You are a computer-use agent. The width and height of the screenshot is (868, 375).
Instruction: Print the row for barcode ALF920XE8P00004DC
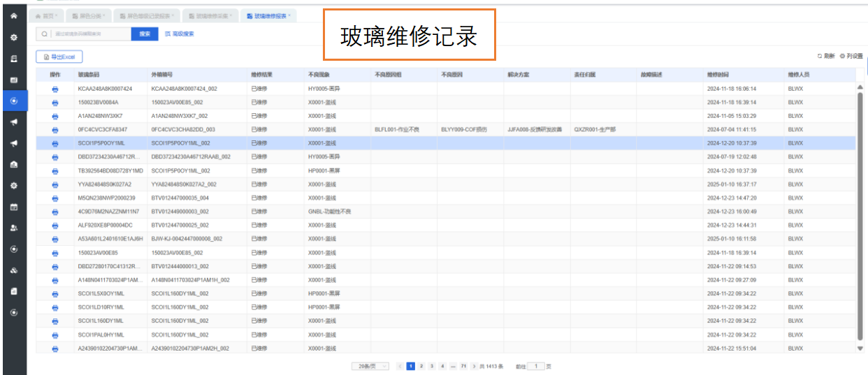pos(55,226)
